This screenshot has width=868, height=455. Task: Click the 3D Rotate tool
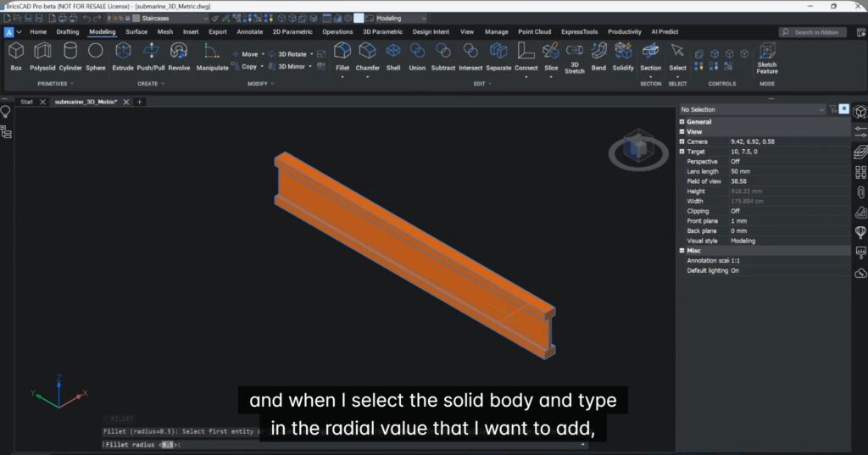287,54
